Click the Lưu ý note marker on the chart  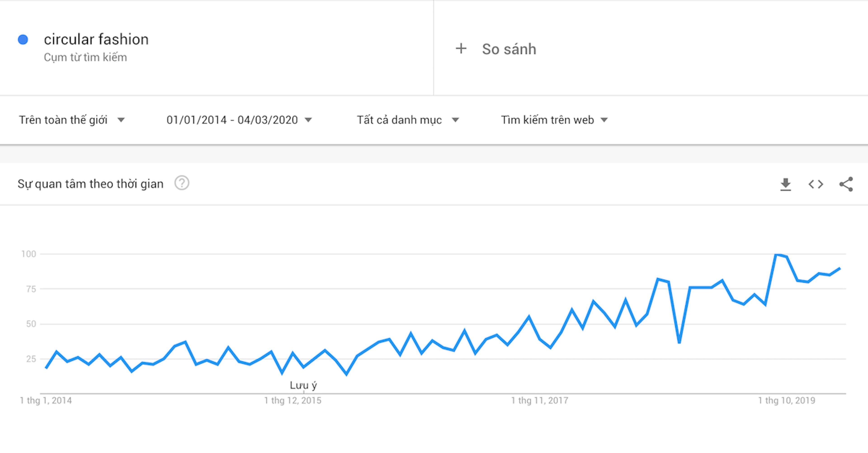pos(303,385)
